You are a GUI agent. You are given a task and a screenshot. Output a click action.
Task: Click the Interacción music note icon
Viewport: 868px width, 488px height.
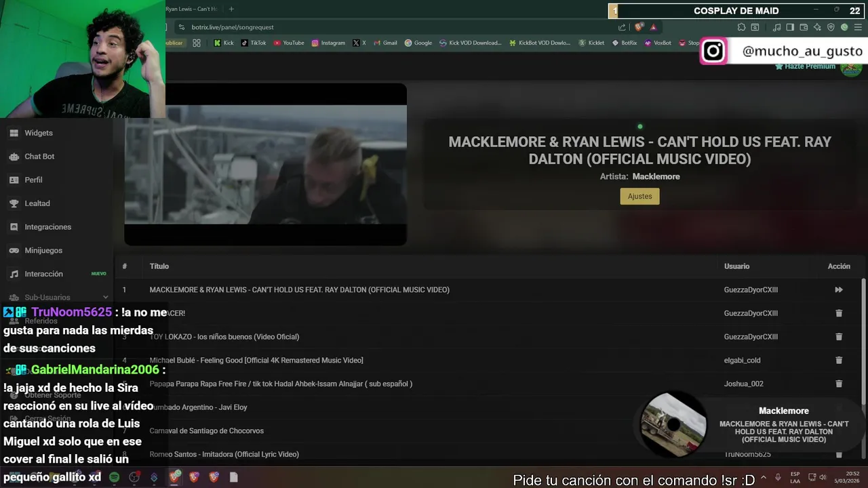pos(14,274)
